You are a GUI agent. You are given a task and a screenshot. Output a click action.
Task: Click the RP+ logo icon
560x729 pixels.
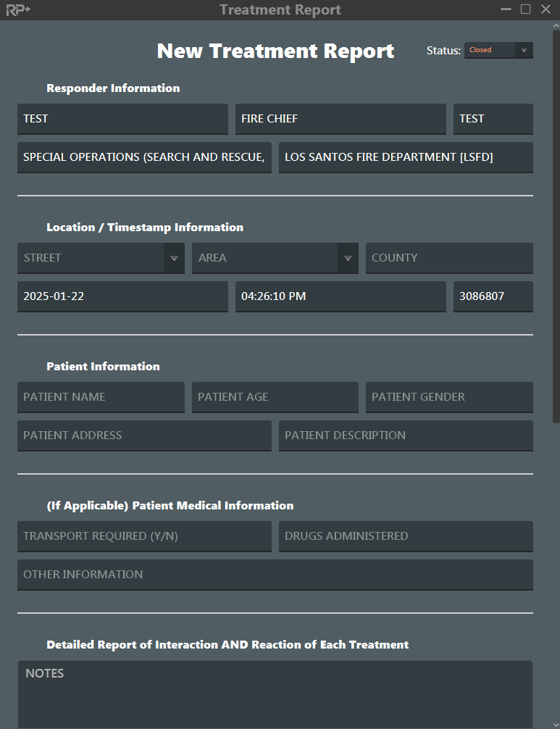click(x=18, y=10)
